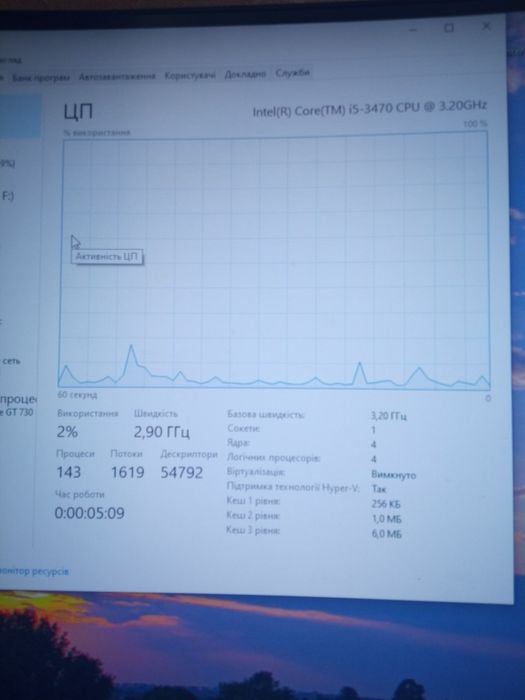The width and height of the screenshot is (525, 700).
Task: Click the speed value '2,90 ГГц'
Action: tap(162, 432)
